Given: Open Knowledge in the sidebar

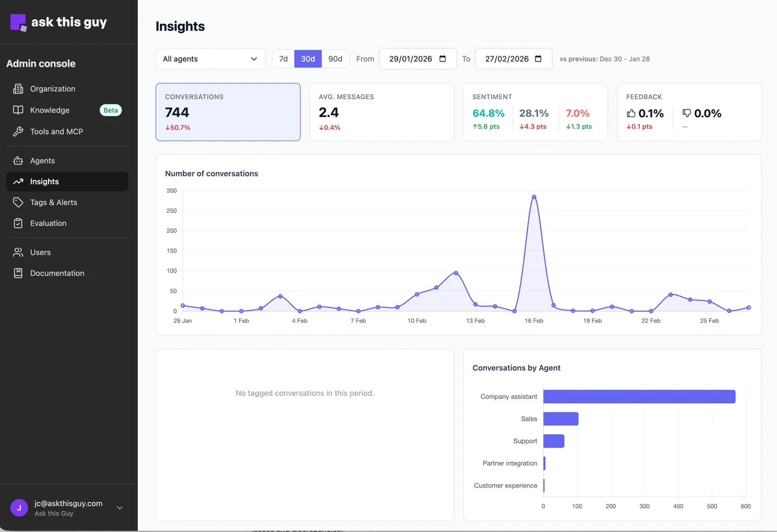Looking at the screenshot, I should coord(67,110).
